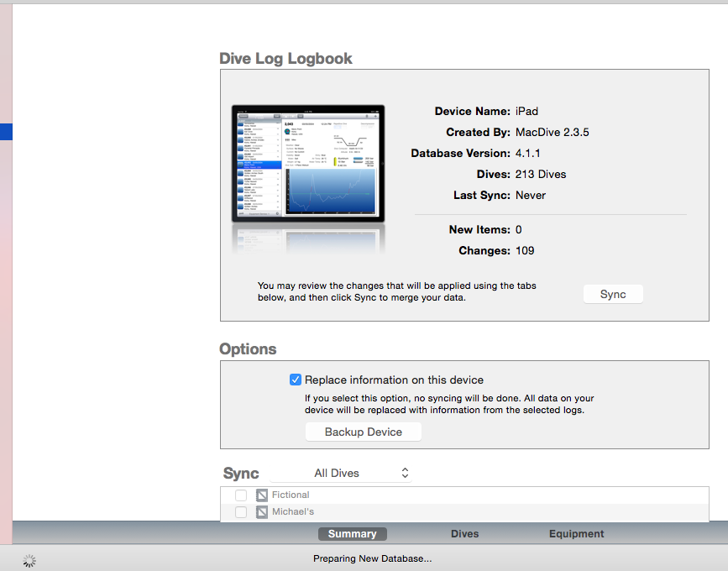Click the Backup Device button
Image resolution: width=728 pixels, height=571 pixels.
click(x=364, y=432)
